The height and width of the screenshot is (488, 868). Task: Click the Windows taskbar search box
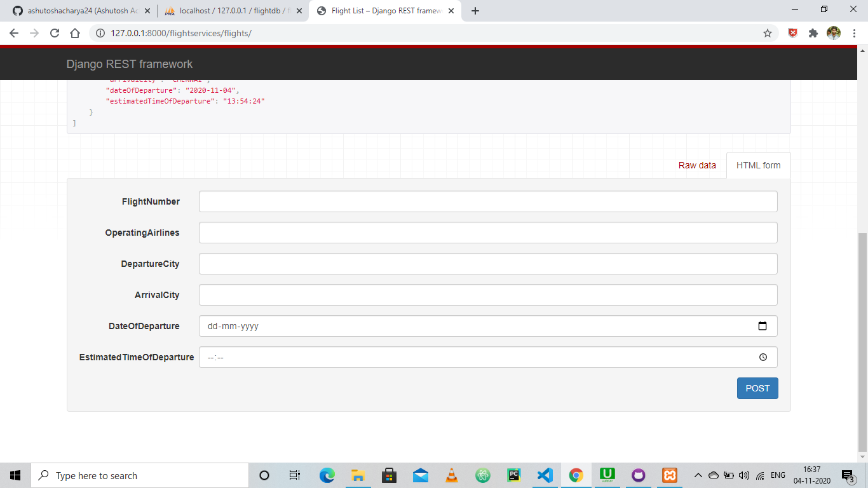pyautogui.click(x=140, y=475)
